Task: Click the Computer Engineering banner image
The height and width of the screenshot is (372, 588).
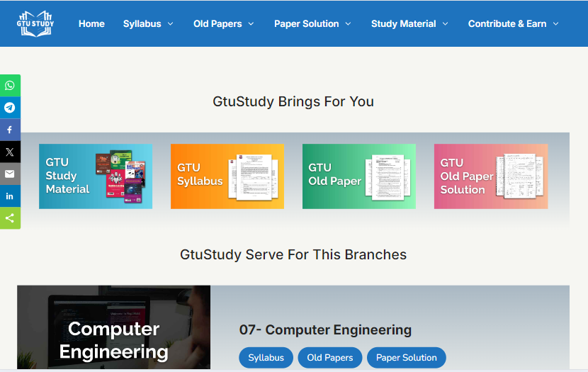Action: pos(113,327)
